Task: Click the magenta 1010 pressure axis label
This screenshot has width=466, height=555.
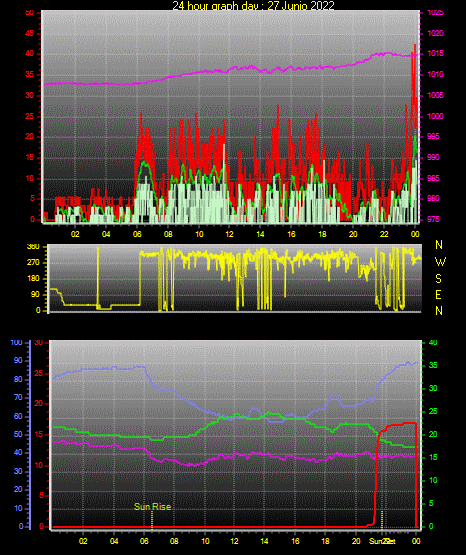Action: pos(436,75)
